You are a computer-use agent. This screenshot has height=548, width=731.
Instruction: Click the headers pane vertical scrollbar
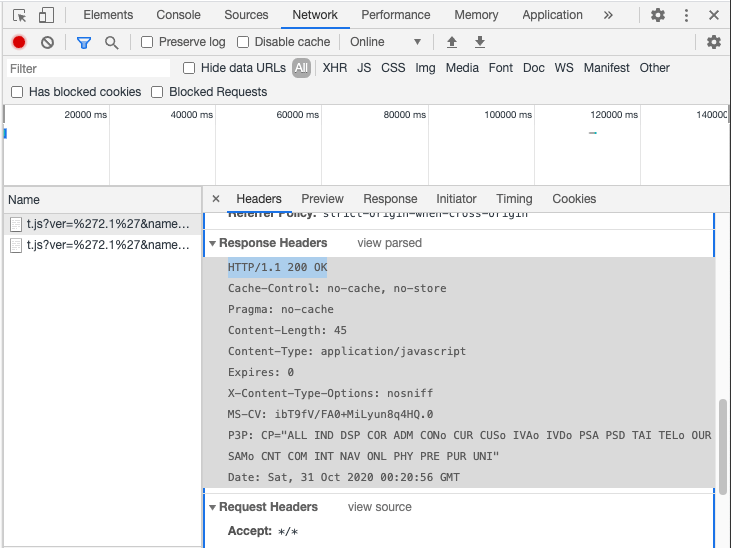tap(723, 446)
